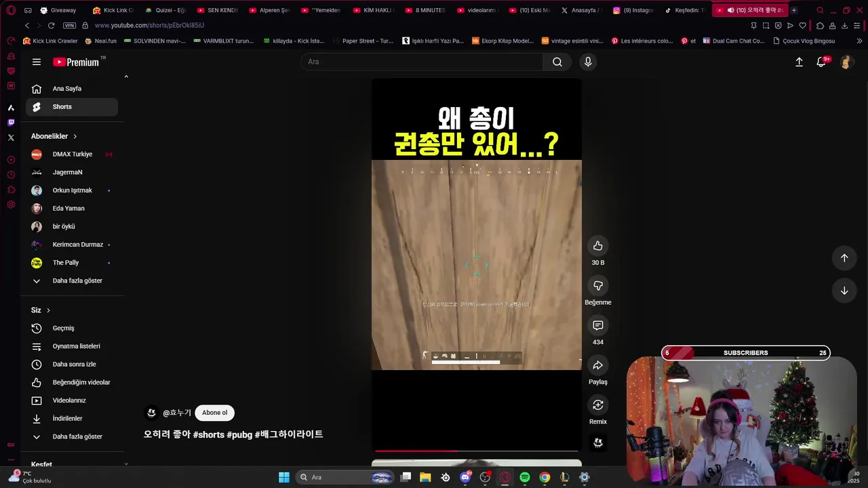Open Remix options for this short
The image size is (868, 488).
(597, 405)
